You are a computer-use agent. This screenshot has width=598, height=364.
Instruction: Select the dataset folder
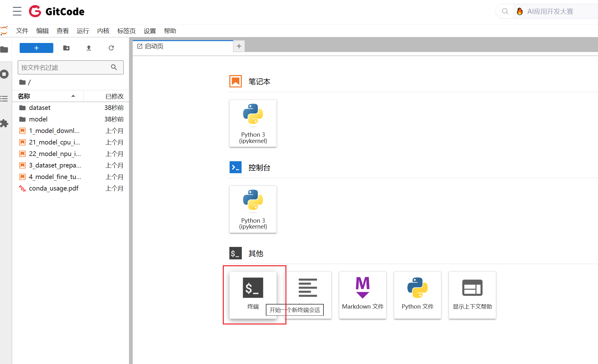(71, 108)
